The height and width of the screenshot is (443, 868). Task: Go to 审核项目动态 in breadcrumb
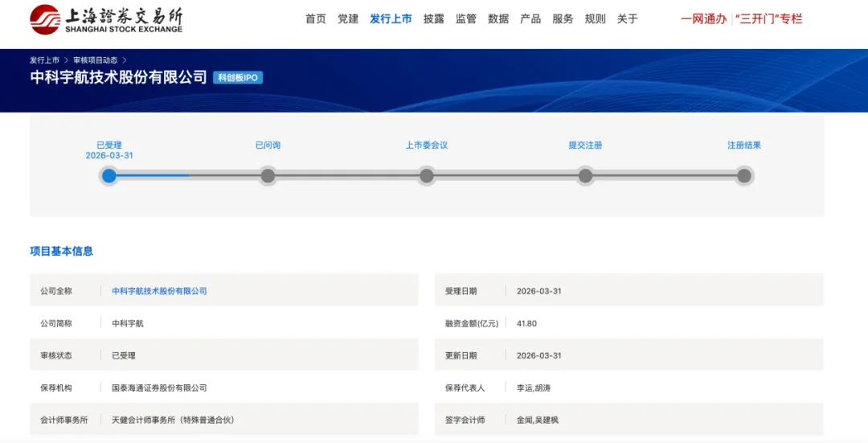(x=95, y=59)
